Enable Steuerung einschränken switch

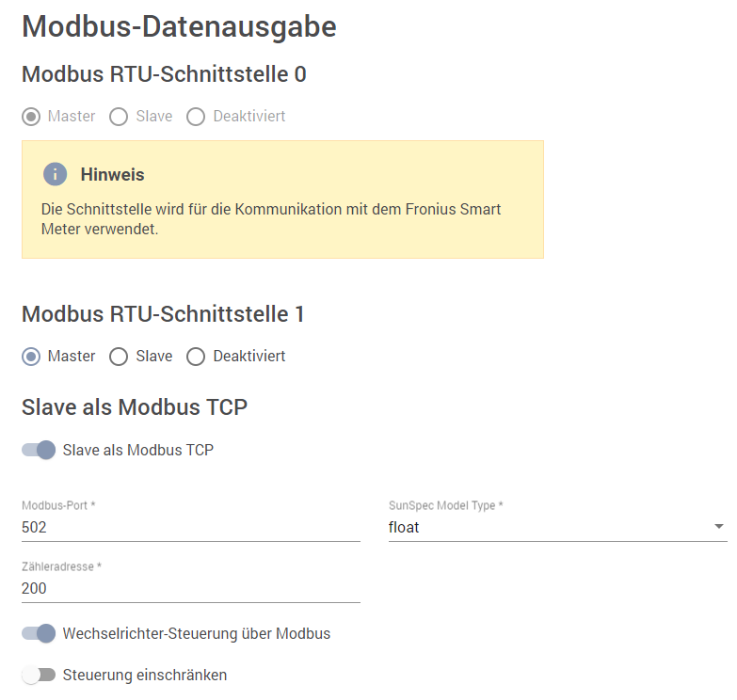tap(39, 675)
